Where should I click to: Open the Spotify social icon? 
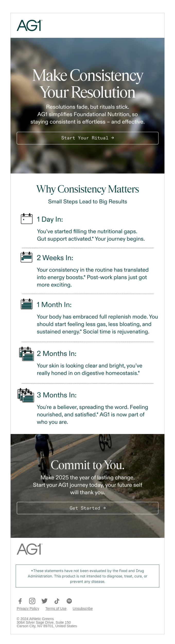point(69,601)
